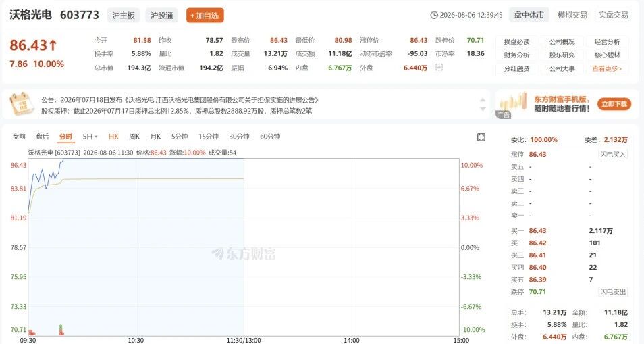Click the 买四 price 86.40
644x344 pixels.
pyautogui.click(x=537, y=268)
